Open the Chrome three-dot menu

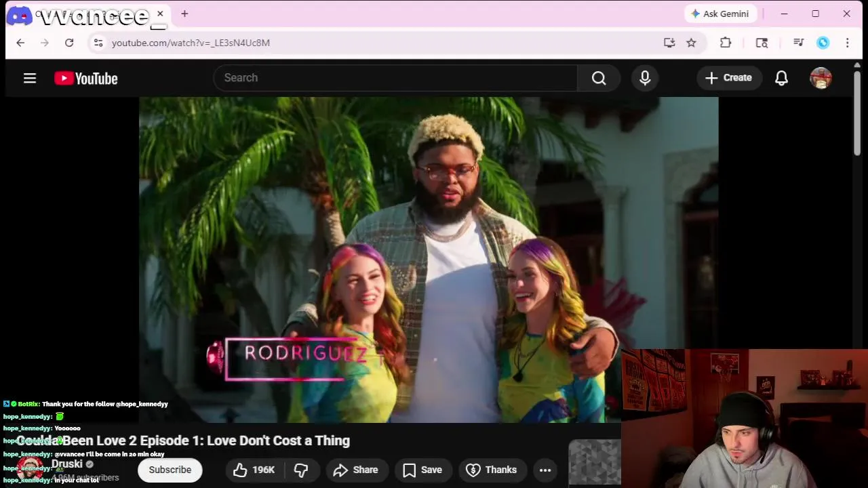847,43
